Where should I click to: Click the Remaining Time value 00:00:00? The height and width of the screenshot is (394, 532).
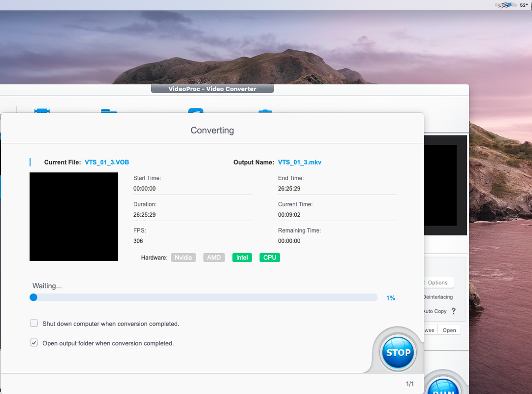(289, 241)
